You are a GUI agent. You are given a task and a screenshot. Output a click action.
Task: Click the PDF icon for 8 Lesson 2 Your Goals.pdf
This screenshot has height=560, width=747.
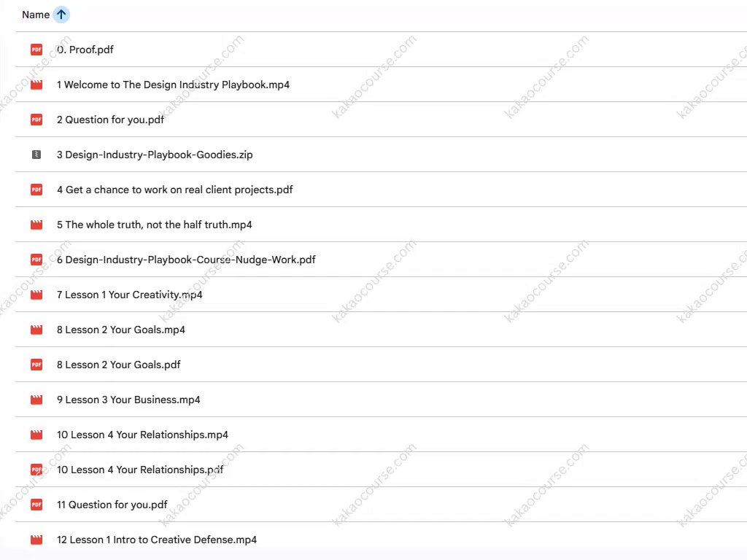(36, 365)
